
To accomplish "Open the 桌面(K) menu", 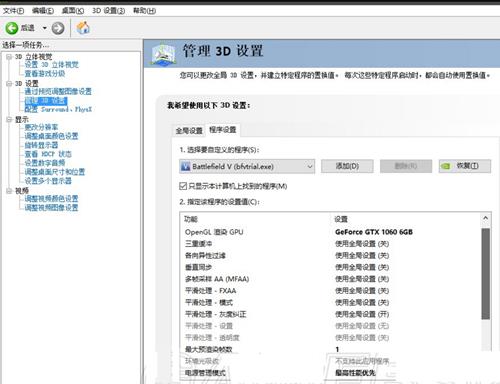I will pos(73,11).
